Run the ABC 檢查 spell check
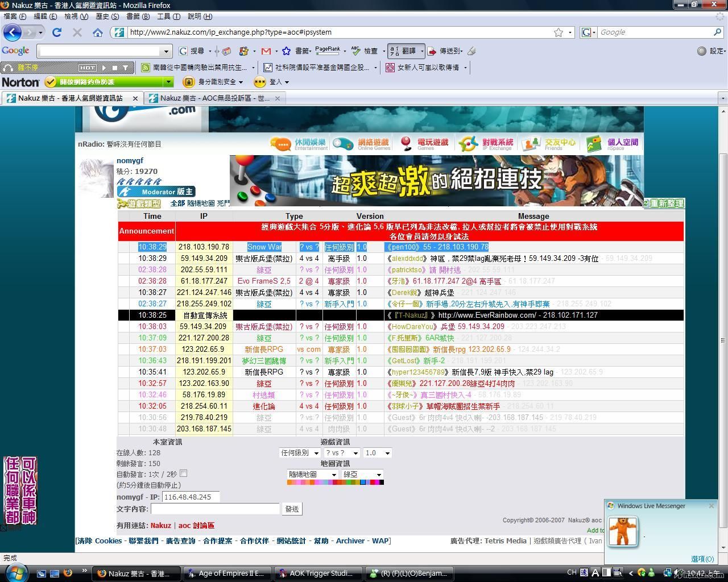 click(365, 51)
